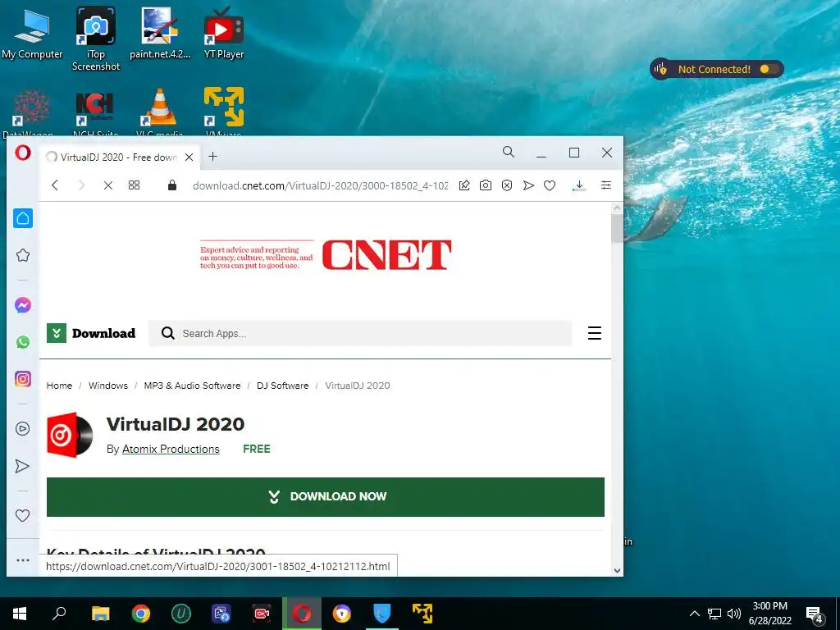The width and height of the screenshot is (840, 630).
Task: Click VirtualDJ 2020 breadcrumb text
Action: click(x=358, y=386)
